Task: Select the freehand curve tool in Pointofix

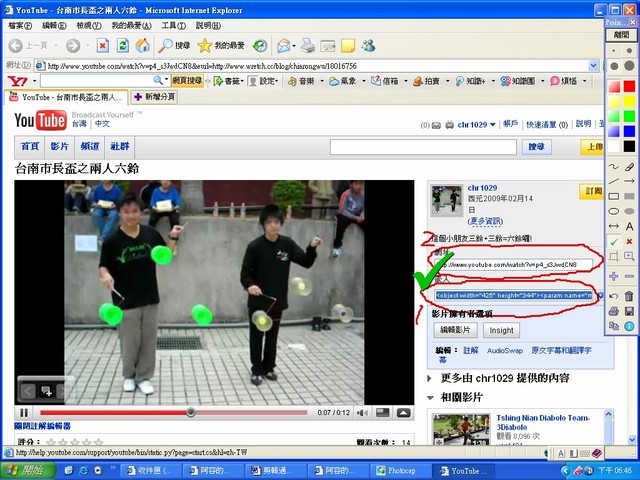Action: (614, 167)
